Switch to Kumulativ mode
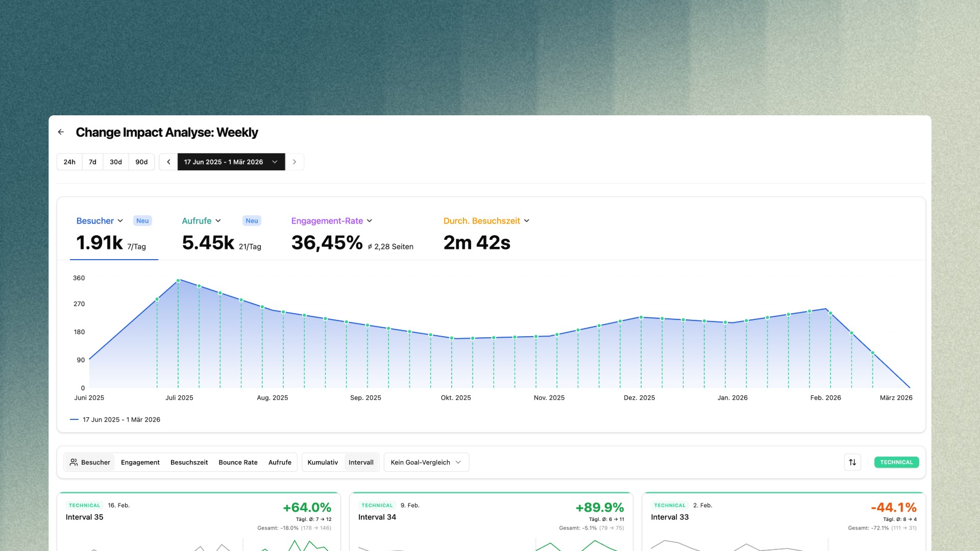This screenshot has width=980, height=551. 323,462
